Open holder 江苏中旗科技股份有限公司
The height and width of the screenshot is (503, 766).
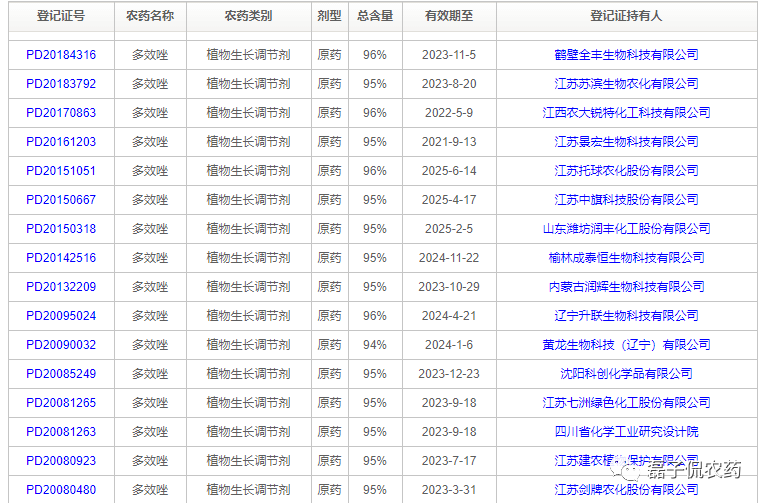[x=626, y=200]
